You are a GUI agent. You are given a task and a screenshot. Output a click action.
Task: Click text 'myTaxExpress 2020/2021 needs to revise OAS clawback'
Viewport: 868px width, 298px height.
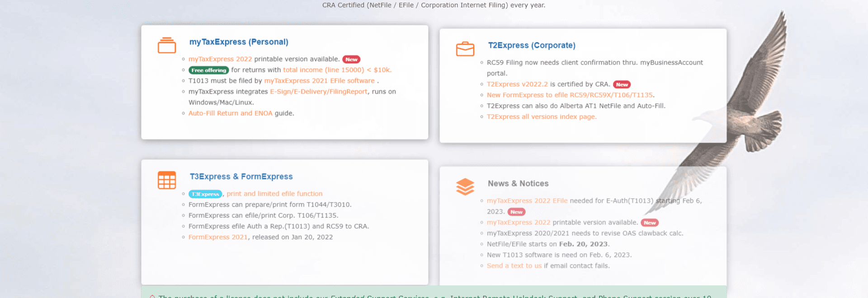point(585,233)
